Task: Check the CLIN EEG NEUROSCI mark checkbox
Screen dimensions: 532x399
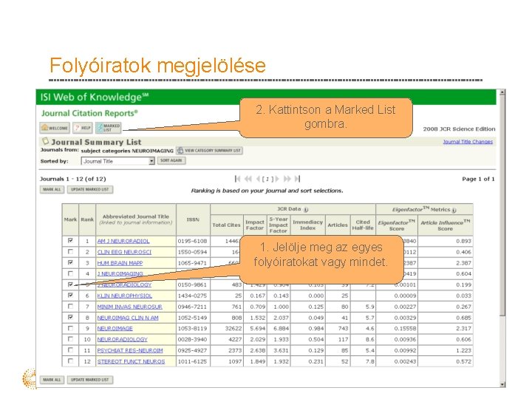Action: pos(71,251)
